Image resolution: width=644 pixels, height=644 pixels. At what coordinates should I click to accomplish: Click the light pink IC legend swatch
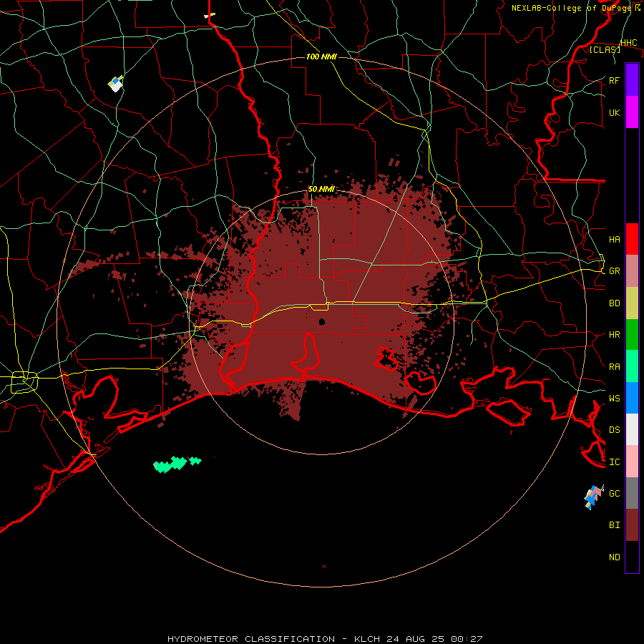click(x=632, y=462)
